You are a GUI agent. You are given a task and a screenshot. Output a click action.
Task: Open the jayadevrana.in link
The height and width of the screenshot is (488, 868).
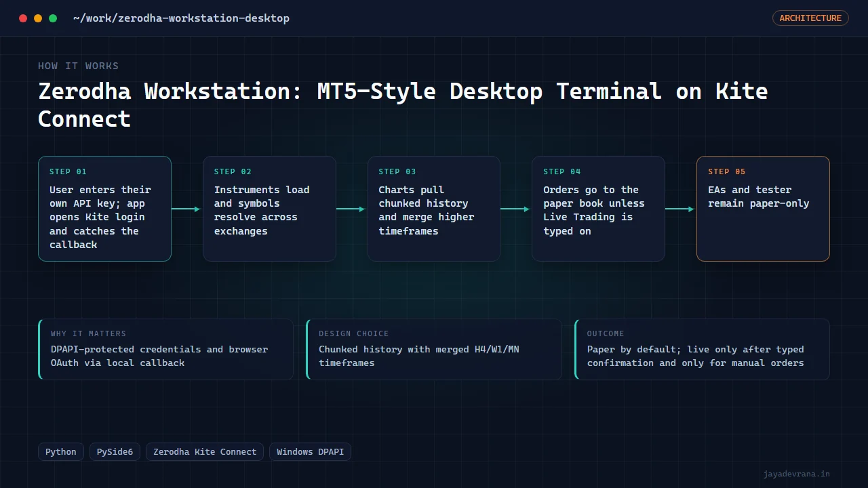[x=796, y=474]
